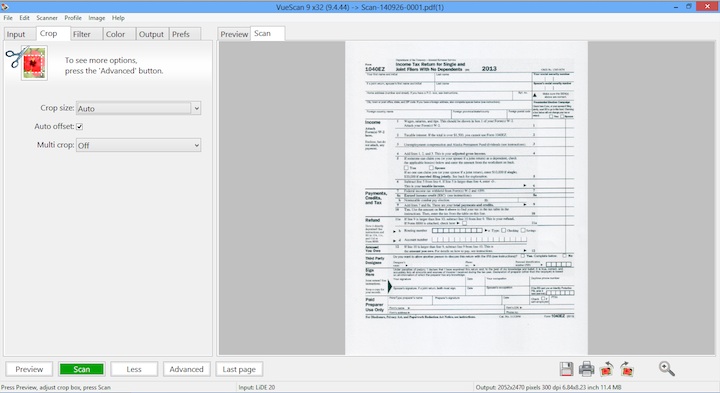Click VueScan app icon in title bar
Viewport: 720px width, 393px height.
(5, 6)
